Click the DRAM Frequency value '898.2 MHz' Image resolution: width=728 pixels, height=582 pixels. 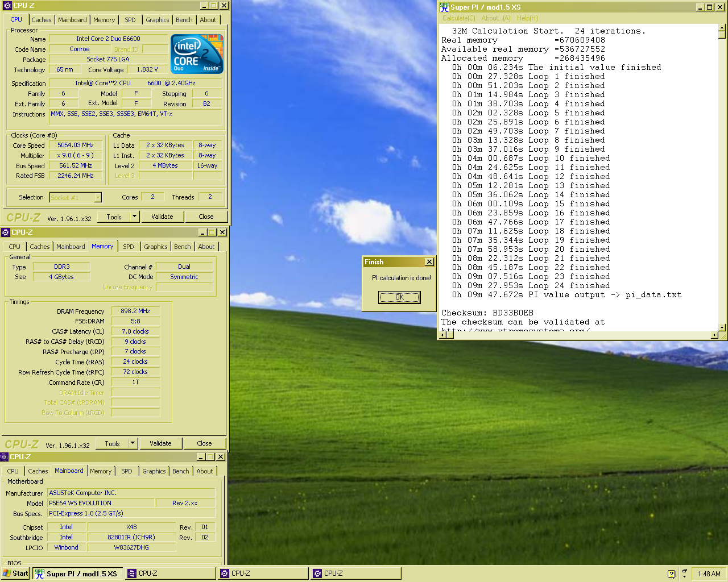coord(135,311)
